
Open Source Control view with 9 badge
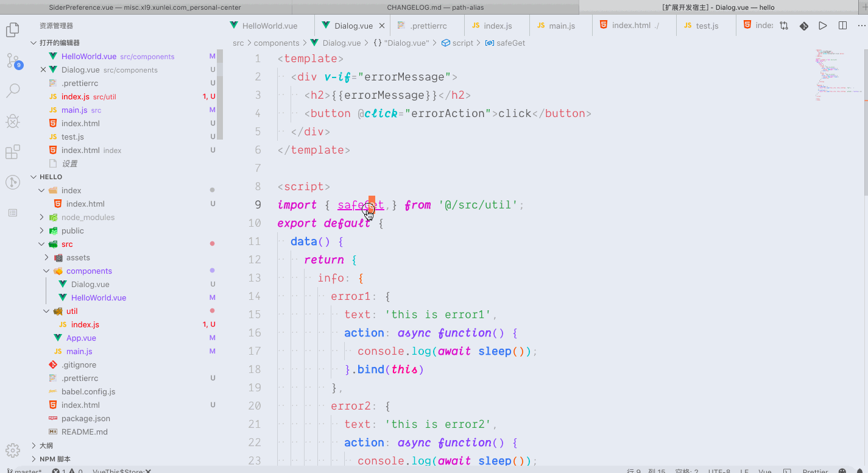pos(13,60)
